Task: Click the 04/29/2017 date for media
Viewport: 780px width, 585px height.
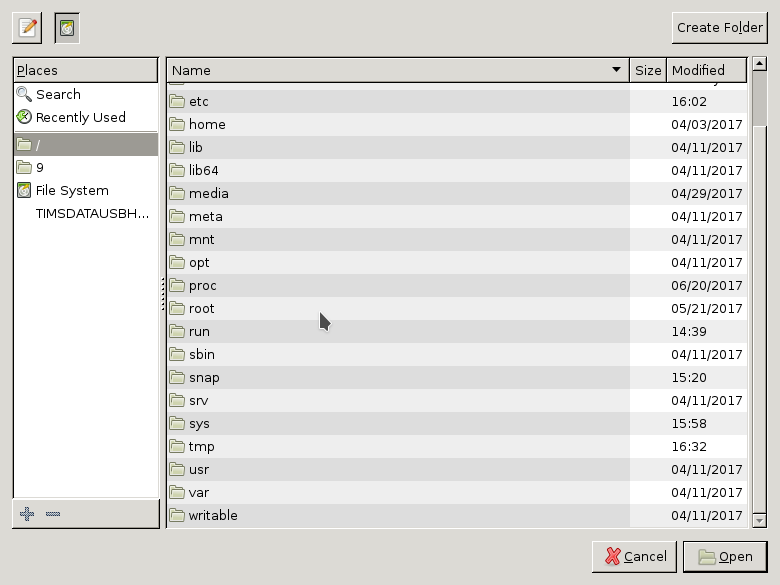Action: pyautogui.click(x=706, y=194)
